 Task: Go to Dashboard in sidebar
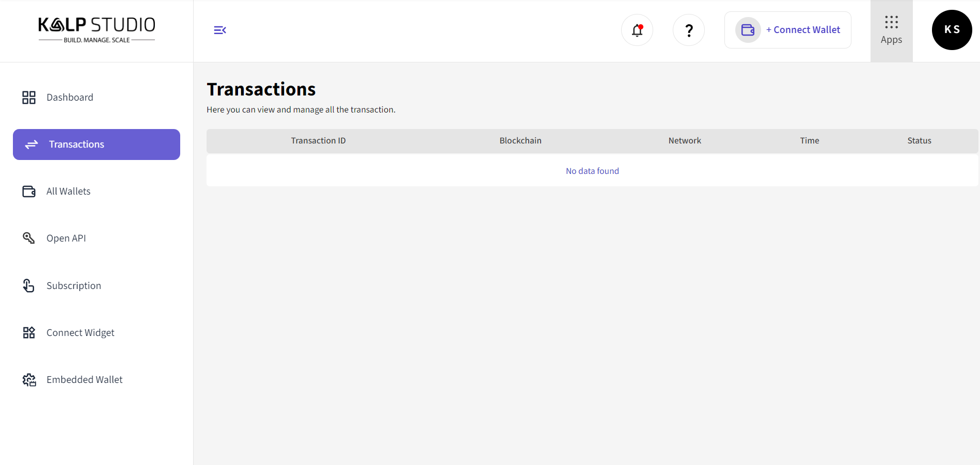[70, 98]
